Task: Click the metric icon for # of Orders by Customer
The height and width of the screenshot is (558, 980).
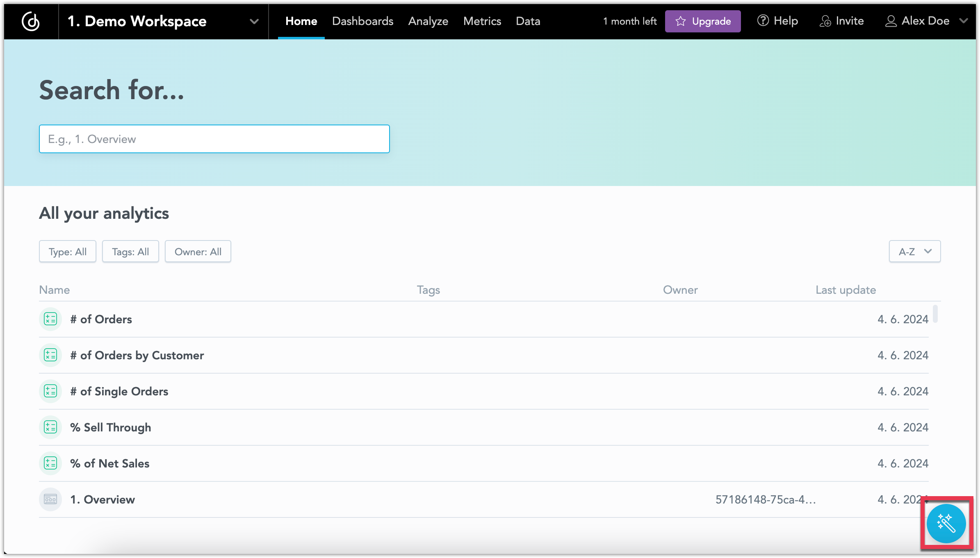Action: click(x=50, y=355)
